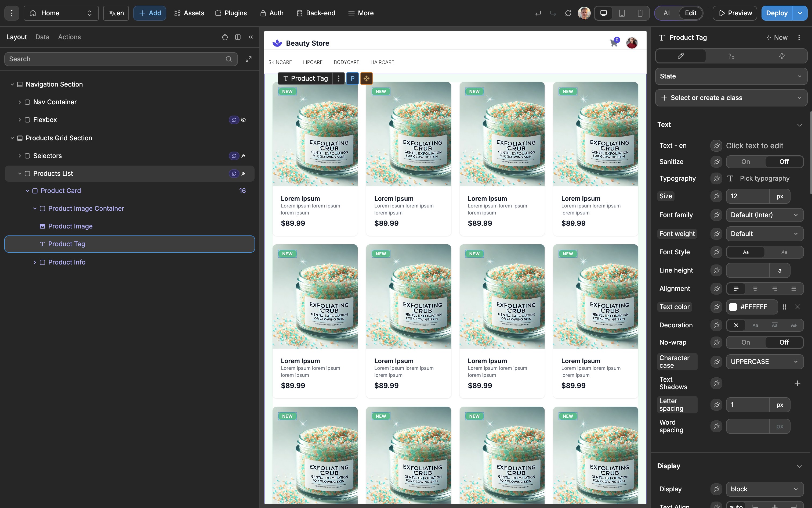Open Product Tag panel three-dot menu

[x=799, y=38]
